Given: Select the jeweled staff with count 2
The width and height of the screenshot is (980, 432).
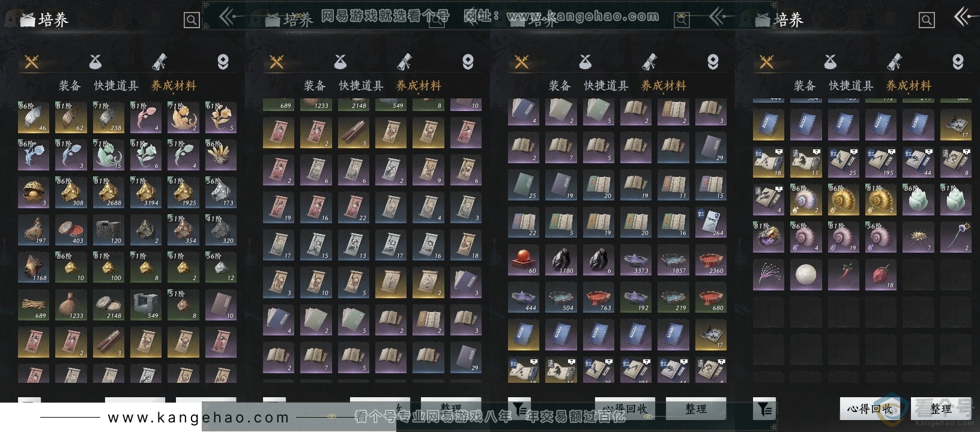Looking at the screenshot, I should (955, 237).
